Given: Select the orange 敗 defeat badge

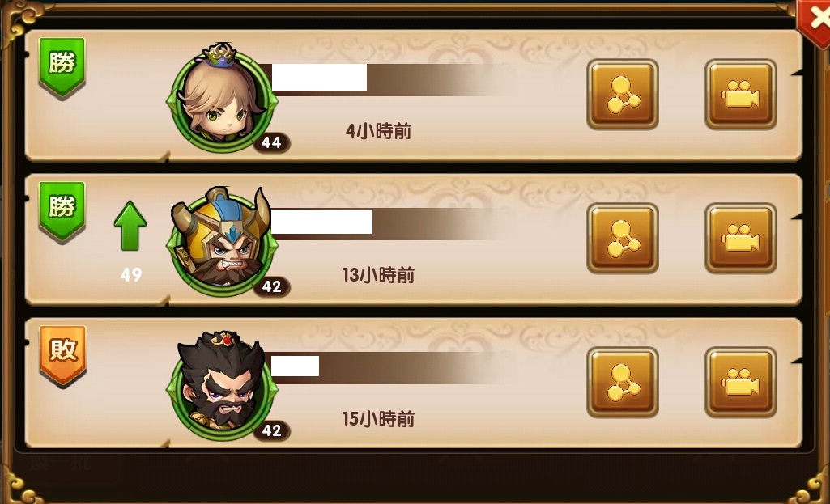Looking at the screenshot, I should coord(63,355).
